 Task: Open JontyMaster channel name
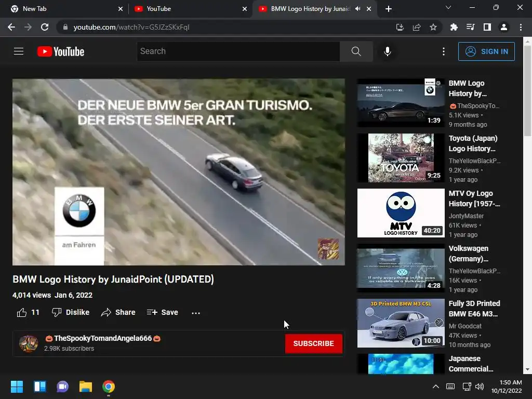[x=466, y=216]
